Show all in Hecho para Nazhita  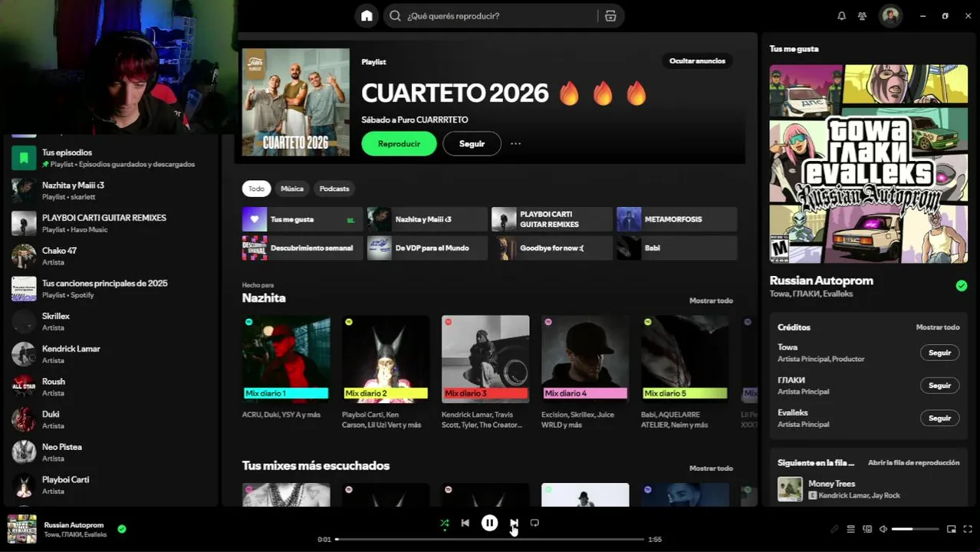tap(711, 301)
